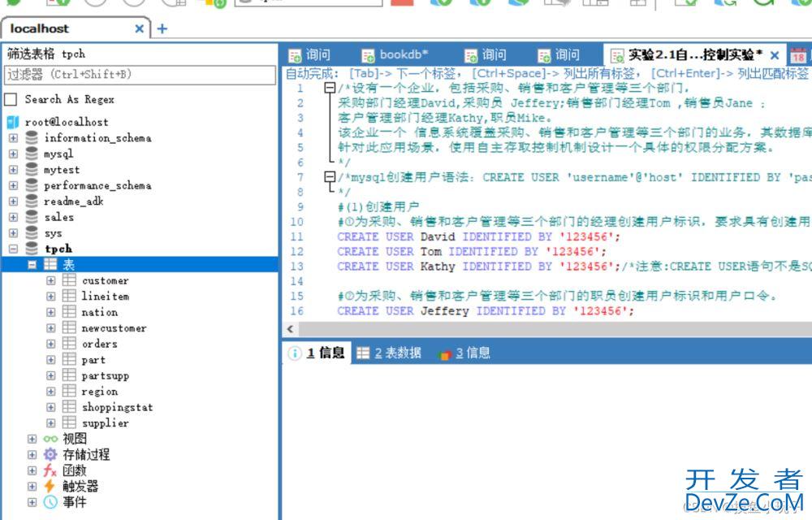Expand the newcustomer table node
This screenshot has height=520, width=812.
point(50,328)
